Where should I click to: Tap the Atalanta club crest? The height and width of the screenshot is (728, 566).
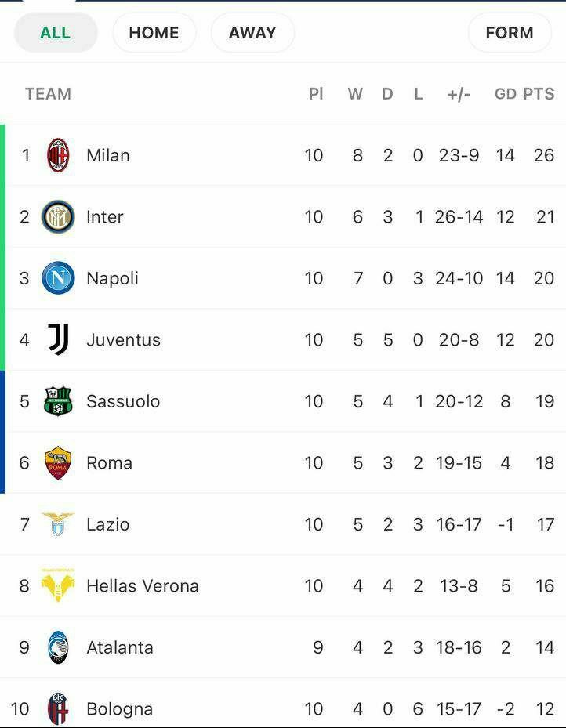click(x=58, y=647)
